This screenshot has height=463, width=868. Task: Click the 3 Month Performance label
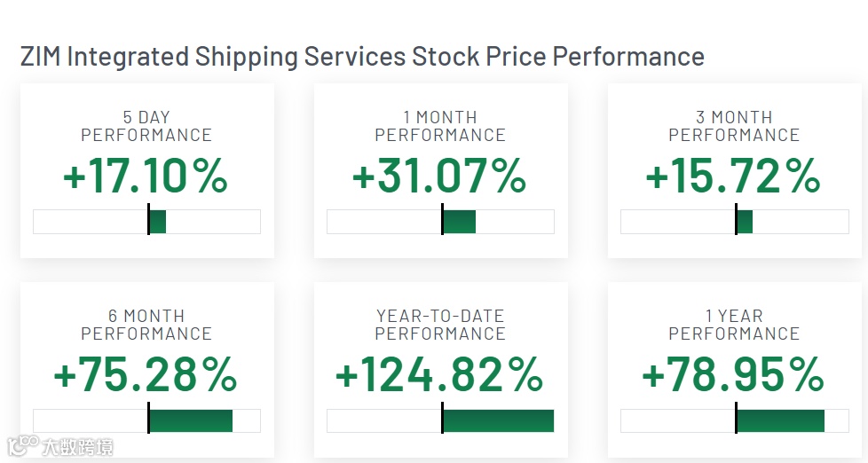coord(734,126)
